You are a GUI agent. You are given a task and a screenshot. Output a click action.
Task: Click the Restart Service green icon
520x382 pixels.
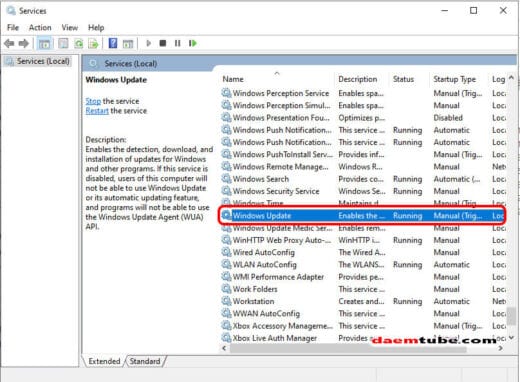tap(193, 43)
